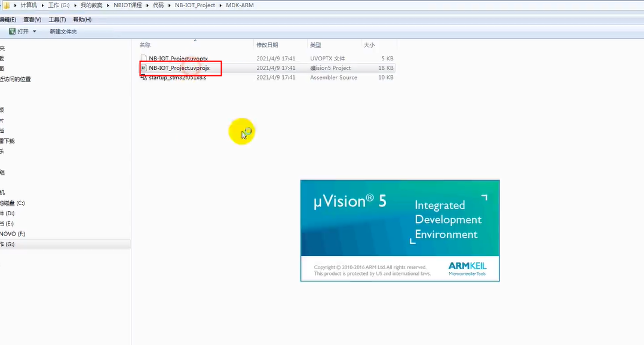
Task: Open the 工具(T) menu
Action: [x=57, y=20]
